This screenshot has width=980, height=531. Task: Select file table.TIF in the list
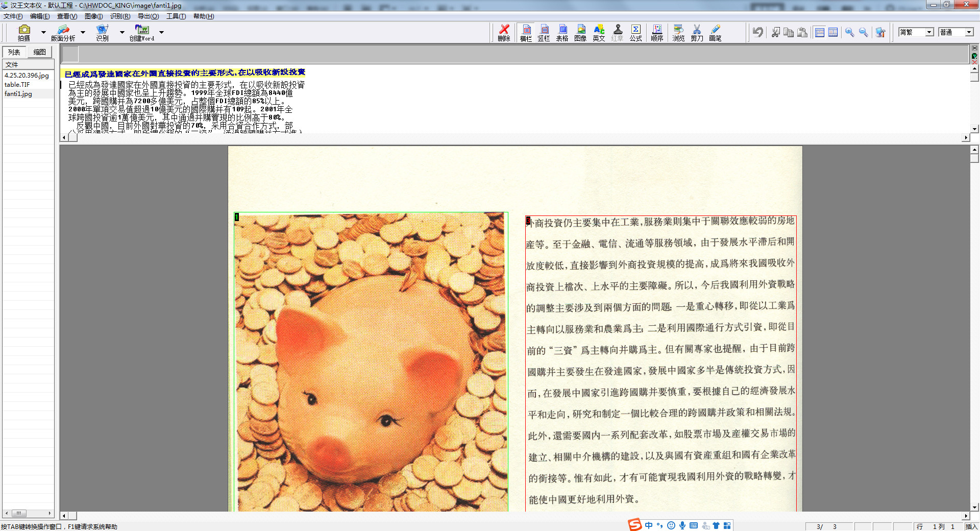click(x=17, y=85)
